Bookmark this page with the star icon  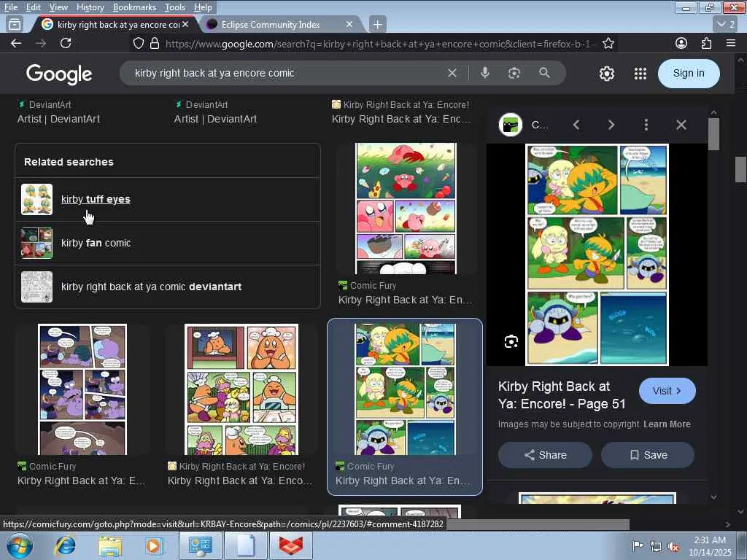(x=608, y=44)
